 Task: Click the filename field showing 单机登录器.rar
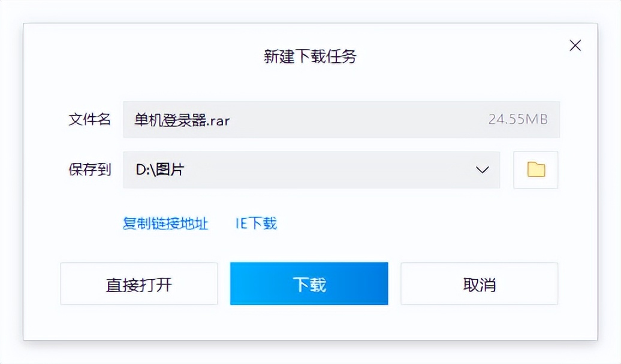pos(300,120)
